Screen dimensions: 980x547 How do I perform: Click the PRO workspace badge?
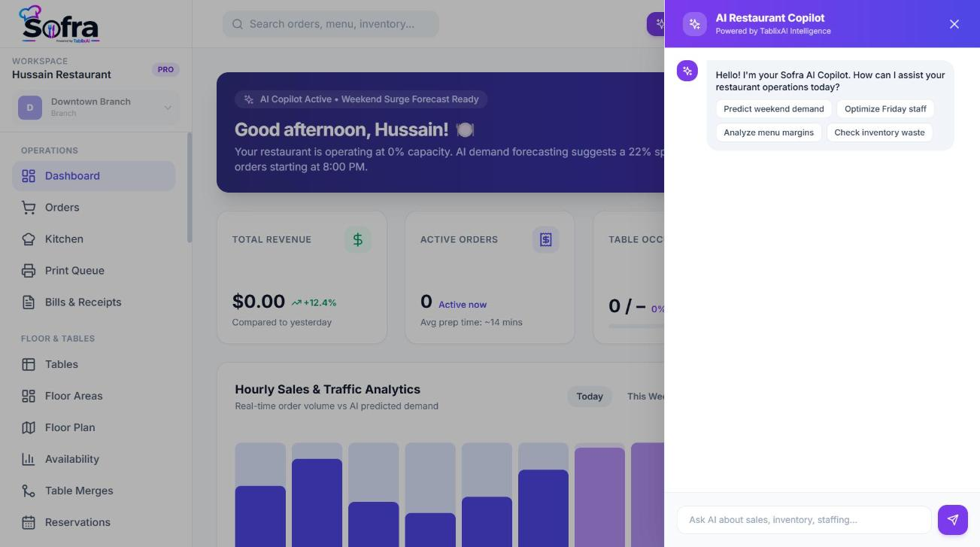(165, 69)
